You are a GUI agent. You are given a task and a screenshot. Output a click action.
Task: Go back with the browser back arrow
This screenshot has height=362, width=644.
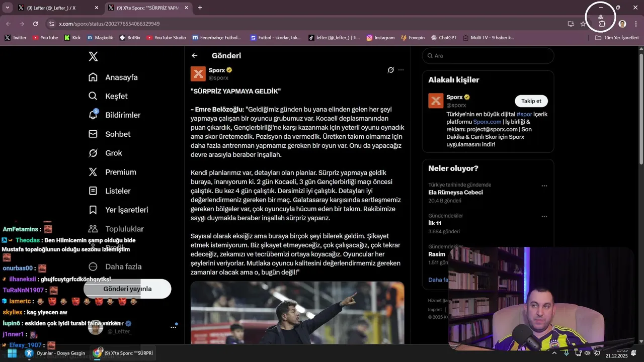(8, 24)
